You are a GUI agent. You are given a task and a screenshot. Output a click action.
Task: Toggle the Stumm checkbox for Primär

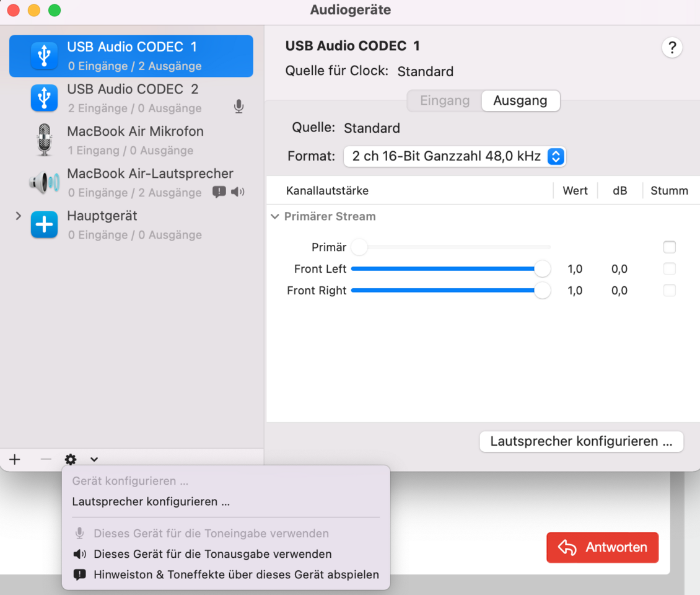669,247
